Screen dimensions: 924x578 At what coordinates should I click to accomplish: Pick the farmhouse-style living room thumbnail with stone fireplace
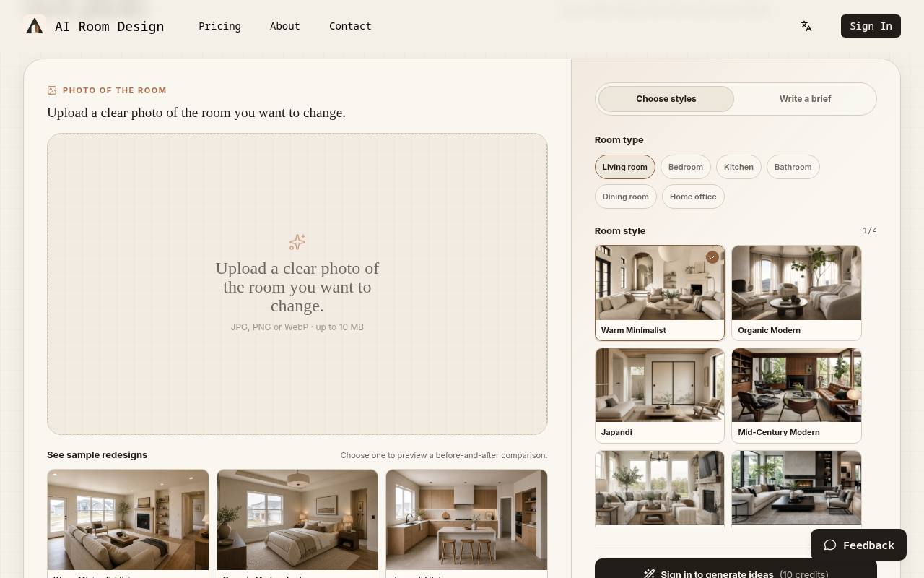click(660, 488)
